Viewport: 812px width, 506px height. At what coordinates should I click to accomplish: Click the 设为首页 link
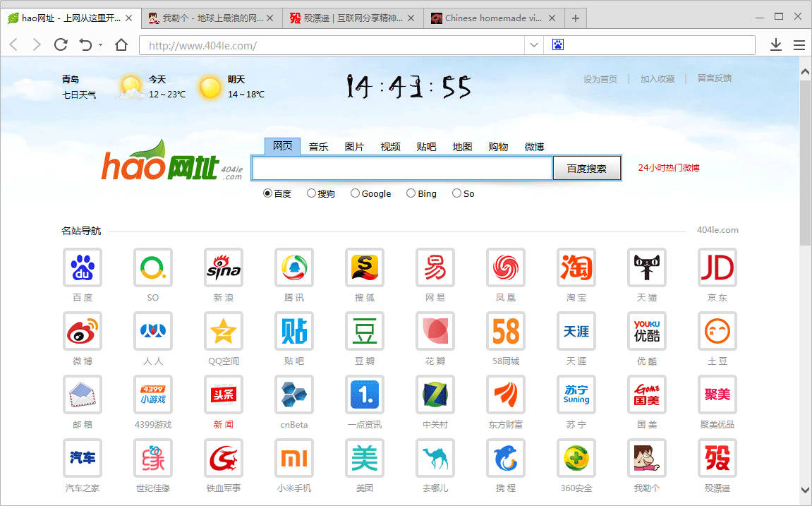coord(600,79)
